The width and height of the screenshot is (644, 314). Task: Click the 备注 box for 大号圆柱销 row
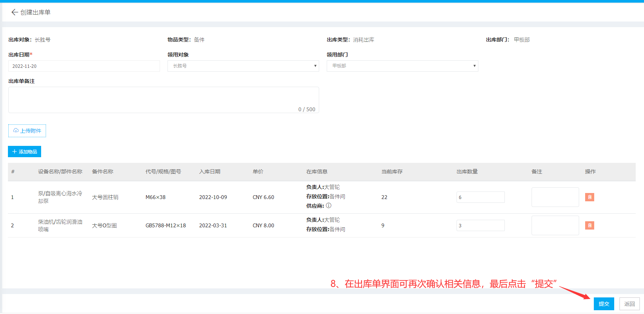[555, 197]
